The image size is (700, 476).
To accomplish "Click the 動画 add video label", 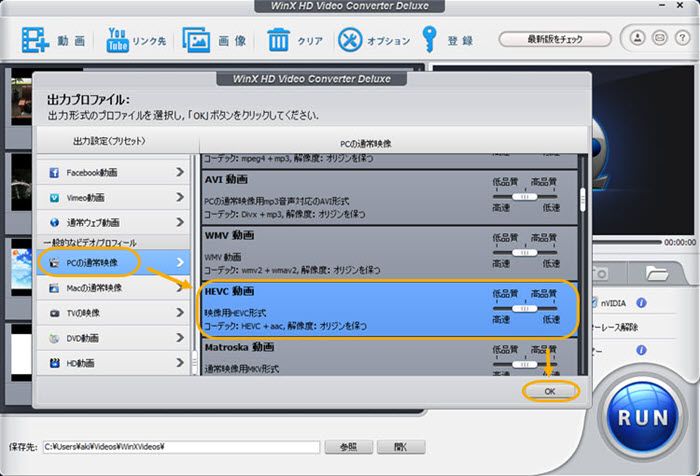I will pyautogui.click(x=71, y=41).
